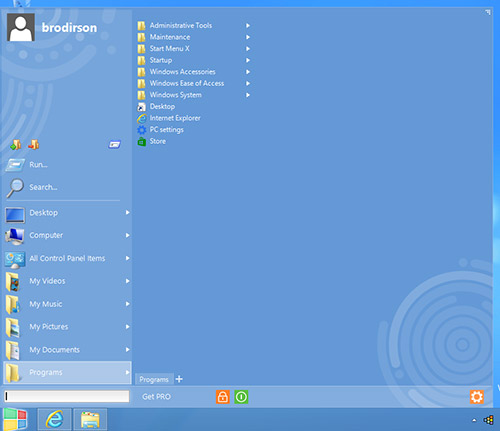Open All Control Panel Items entry
500x431 pixels.
[x=67, y=258]
